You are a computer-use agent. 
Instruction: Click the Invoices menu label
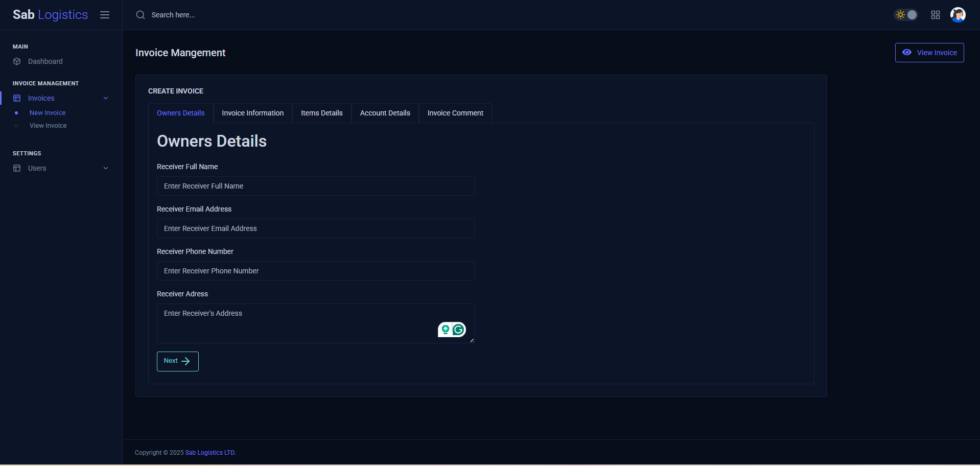pos(41,98)
